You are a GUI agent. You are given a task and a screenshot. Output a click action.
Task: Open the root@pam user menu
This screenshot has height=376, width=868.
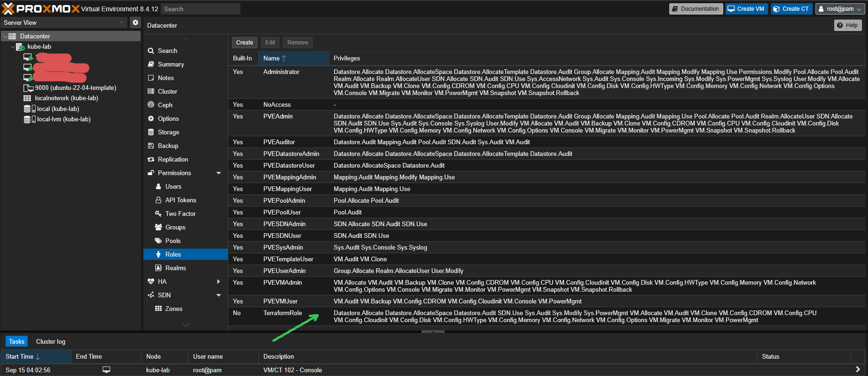click(840, 9)
